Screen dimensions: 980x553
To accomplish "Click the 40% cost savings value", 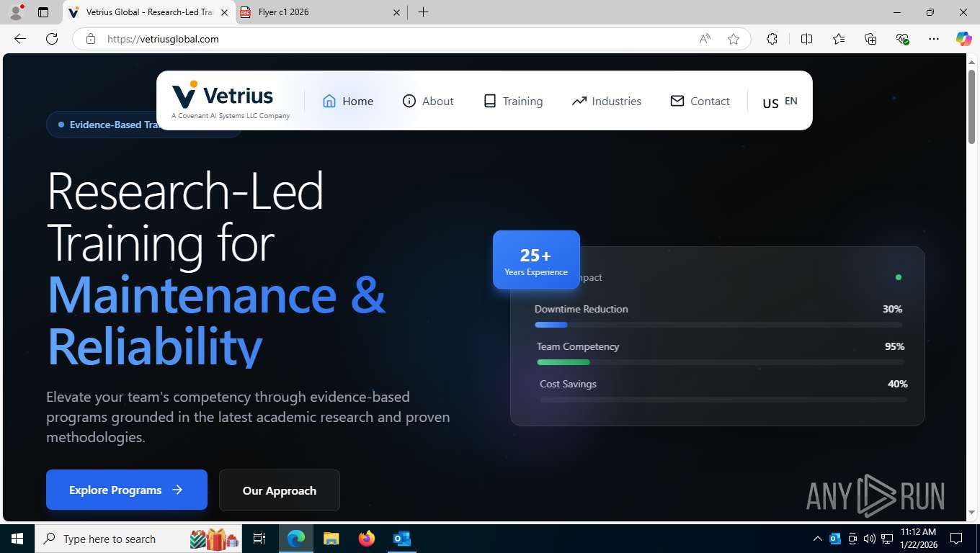I will click(897, 384).
